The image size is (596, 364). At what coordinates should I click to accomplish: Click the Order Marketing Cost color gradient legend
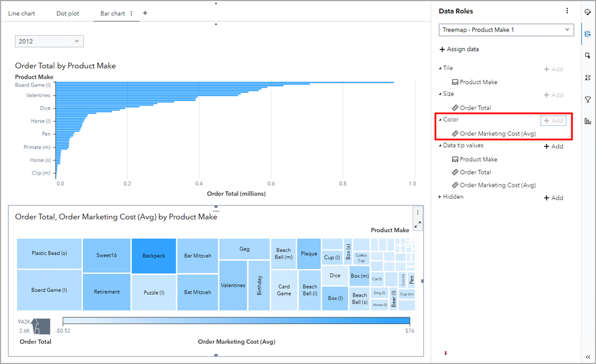(236, 321)
